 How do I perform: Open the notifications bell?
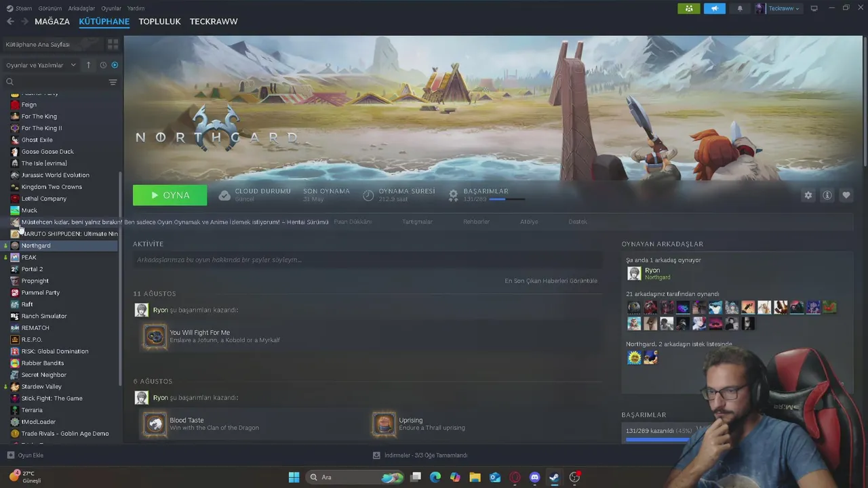[x=740, y=9]
